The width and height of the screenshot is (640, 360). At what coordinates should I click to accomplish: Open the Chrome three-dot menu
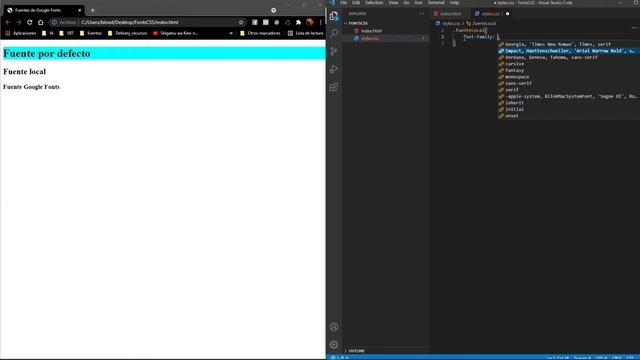point(320,22)
